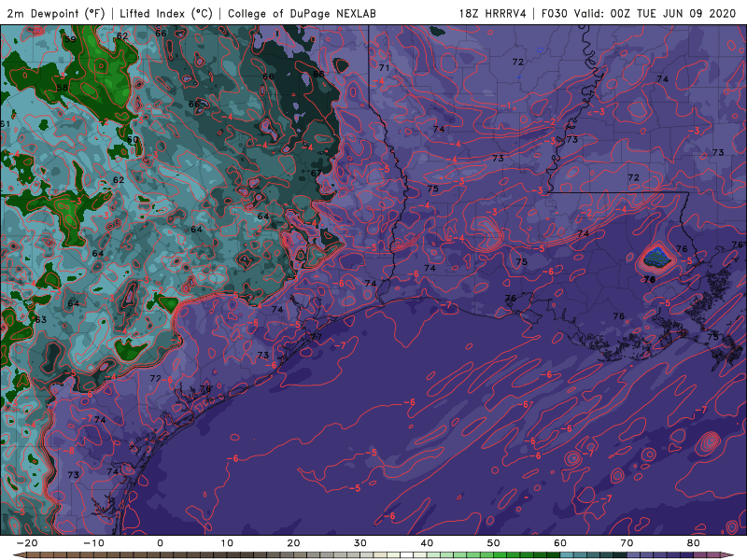This screenshot has width=747, height=560.
Task: Click the "18Z HRRRV4" model run label
Action: [x=493, y=13]
